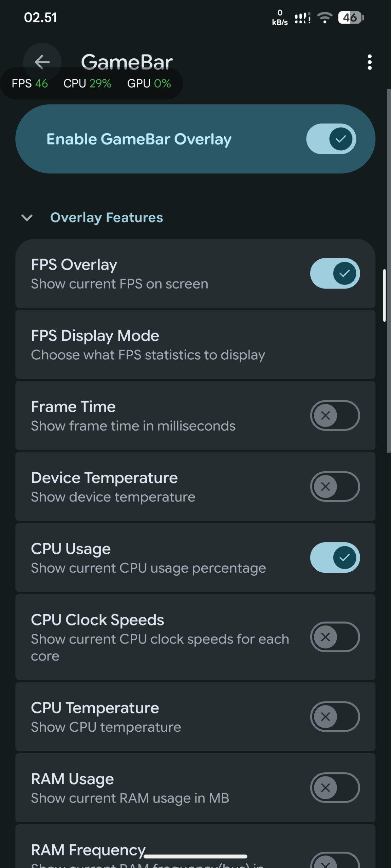Viewport: 391px width, 868px height.
Task: Enable the Frame Time toggle
Action: coord(335,415)
